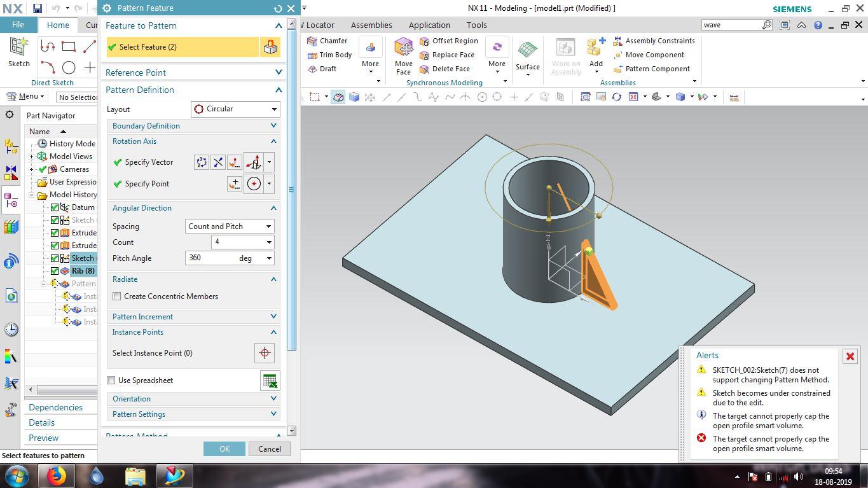Screen dimensions: 868x488
Task: Uncheck the Rib (8) feature checkbox
Action: [55, 271]
